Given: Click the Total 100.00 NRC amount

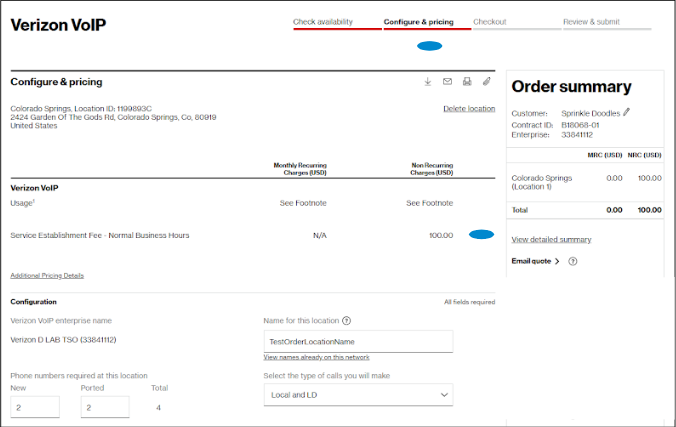Looking at the screenshot, I should click(649, 210).
